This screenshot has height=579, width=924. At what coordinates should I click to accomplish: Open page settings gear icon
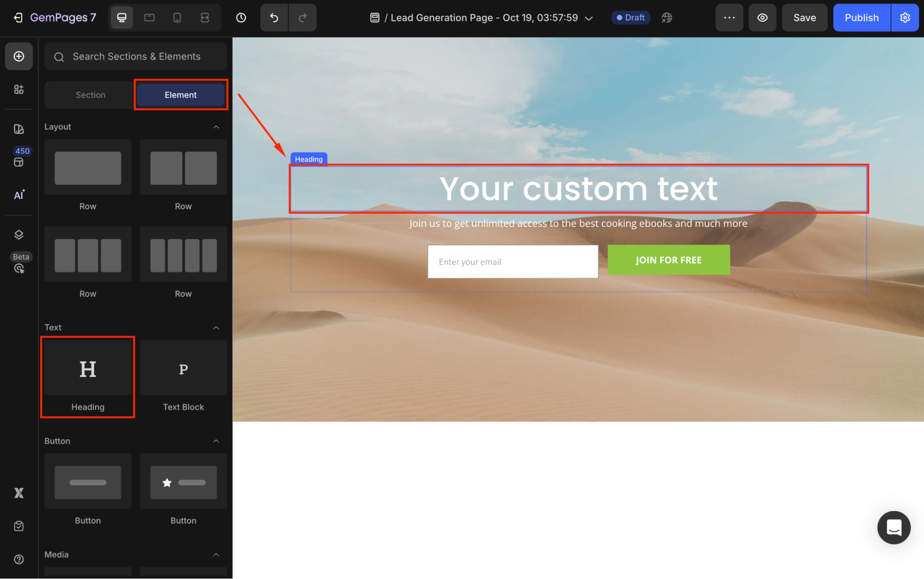(x=905, y=18)
